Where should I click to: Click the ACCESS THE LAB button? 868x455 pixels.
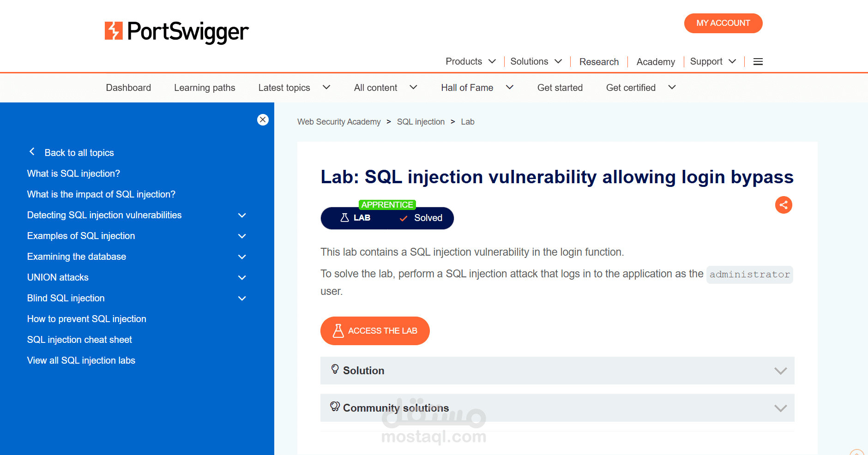[375, 330]
